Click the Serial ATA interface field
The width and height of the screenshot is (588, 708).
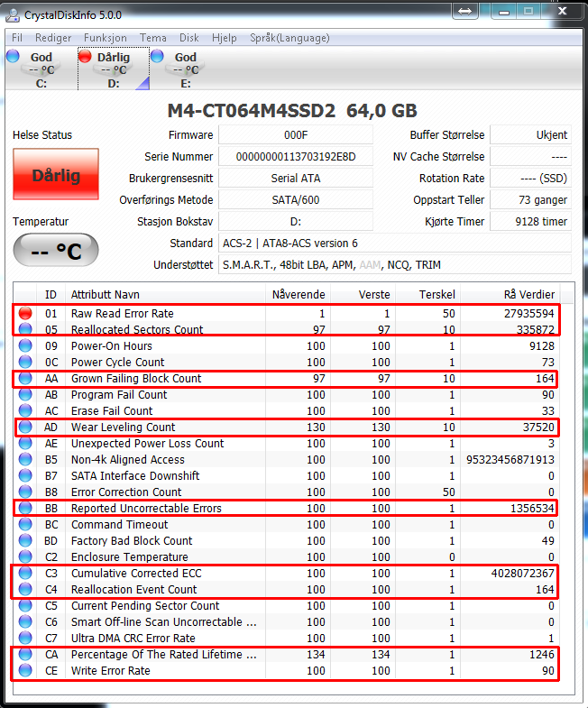[x=296, y=179]
